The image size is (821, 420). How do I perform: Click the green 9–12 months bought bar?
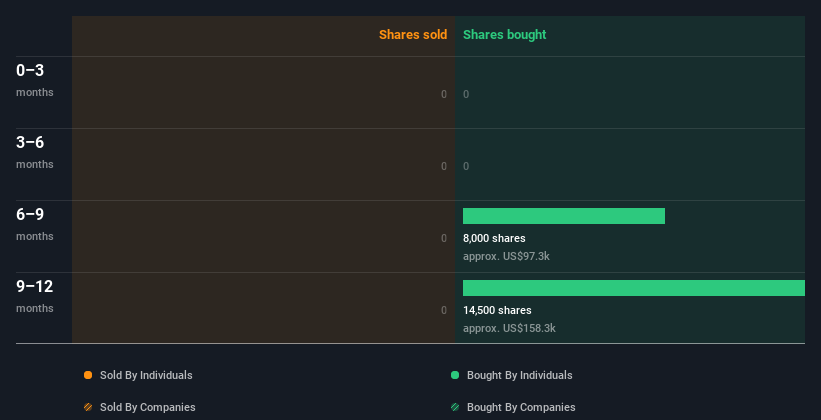[x=634, y=288]
